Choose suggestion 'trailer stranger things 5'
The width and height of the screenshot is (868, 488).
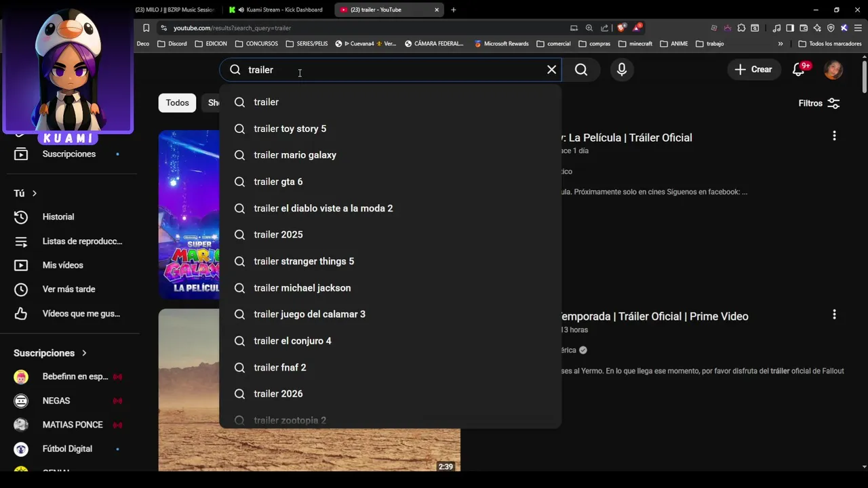390,261
